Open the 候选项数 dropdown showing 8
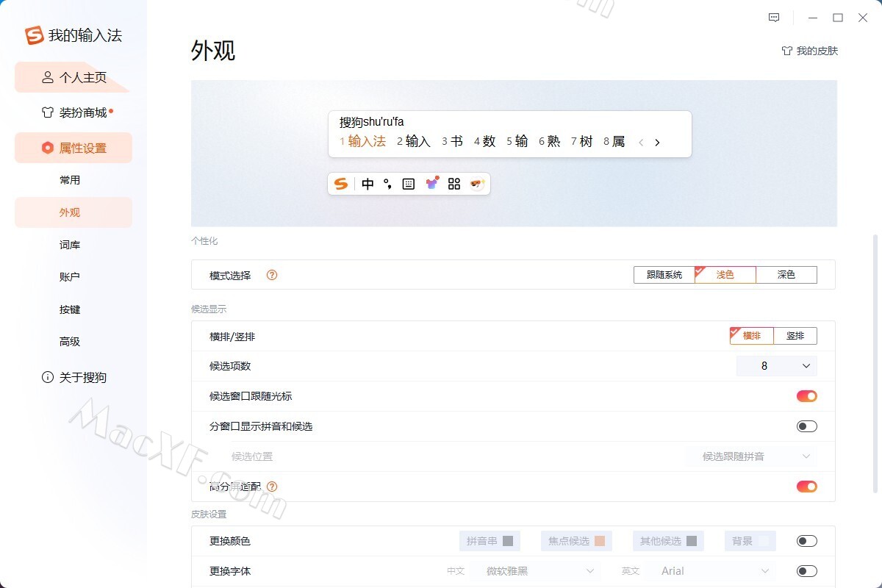This screenshot has height=588, width=882. pyautogui.click(x=777, y=366)
